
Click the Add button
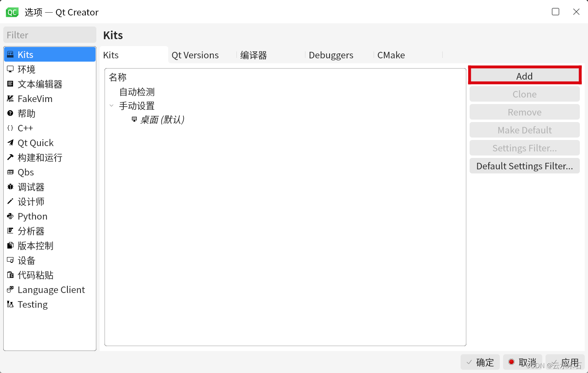pos(525,76)
